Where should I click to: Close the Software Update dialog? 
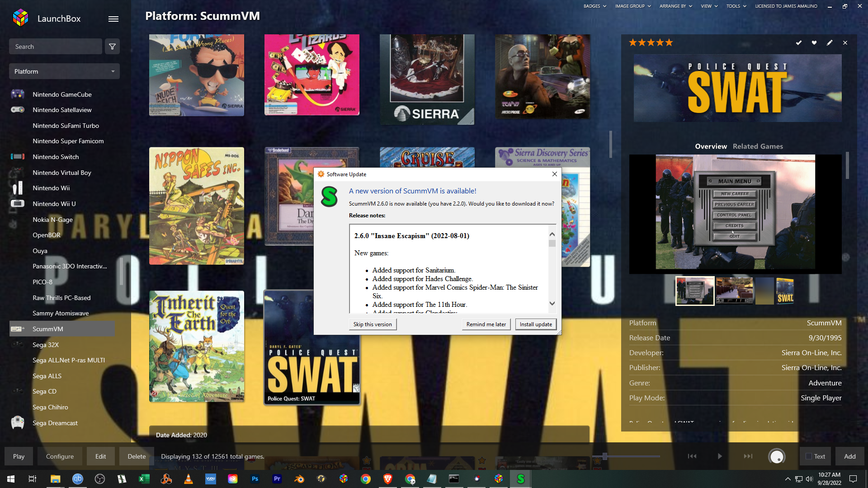pos(554,174)
